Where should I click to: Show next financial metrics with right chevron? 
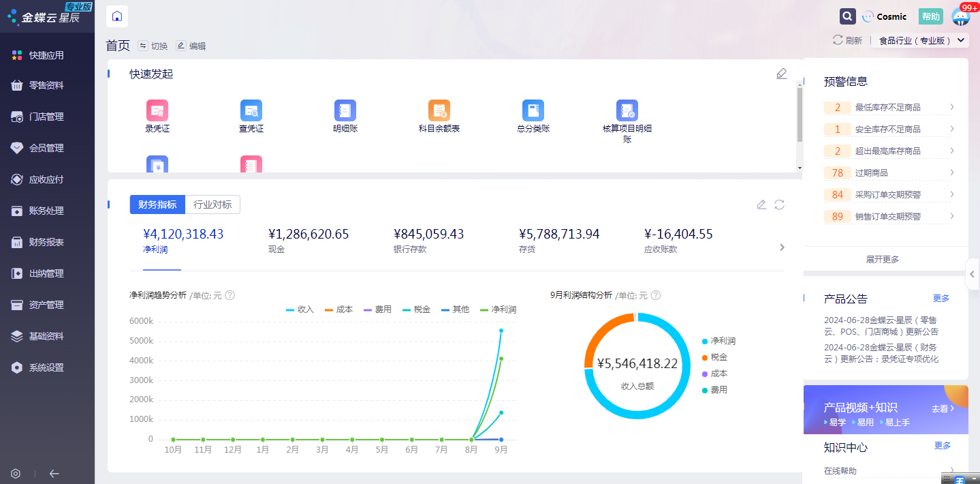coord(782,247)
